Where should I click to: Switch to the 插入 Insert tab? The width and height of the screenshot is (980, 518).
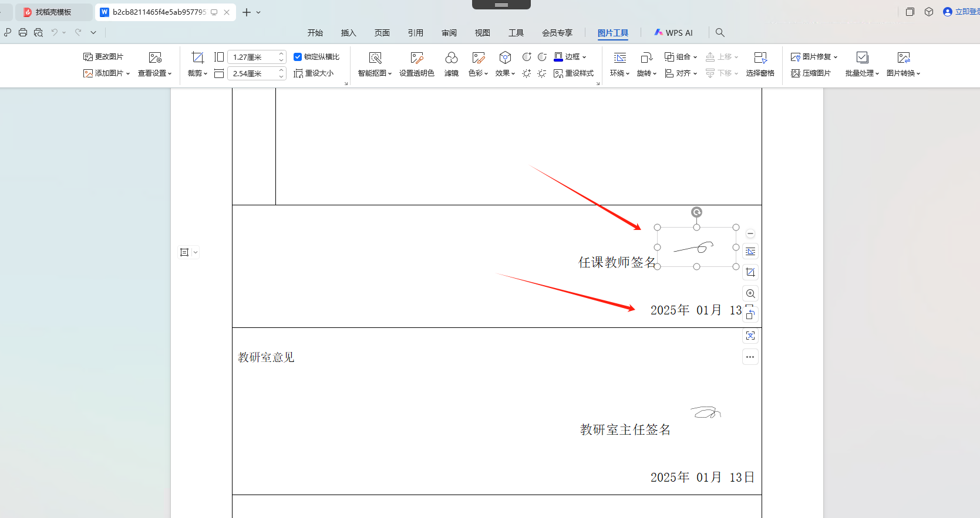point(349,33)
